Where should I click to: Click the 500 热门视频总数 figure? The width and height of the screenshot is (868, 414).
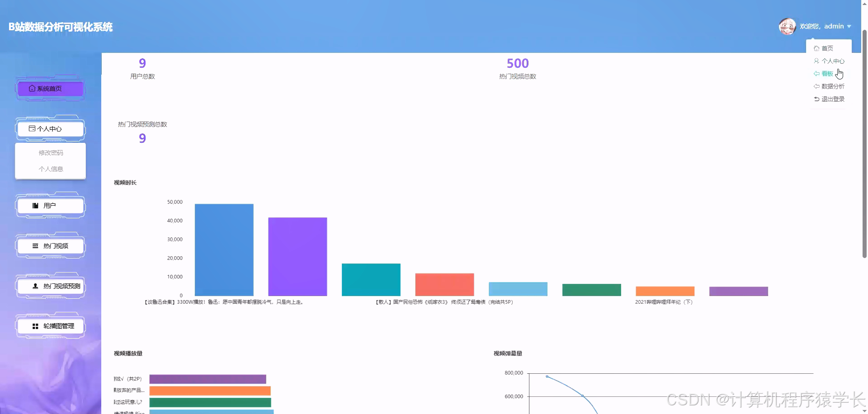[x=518, y=63]
